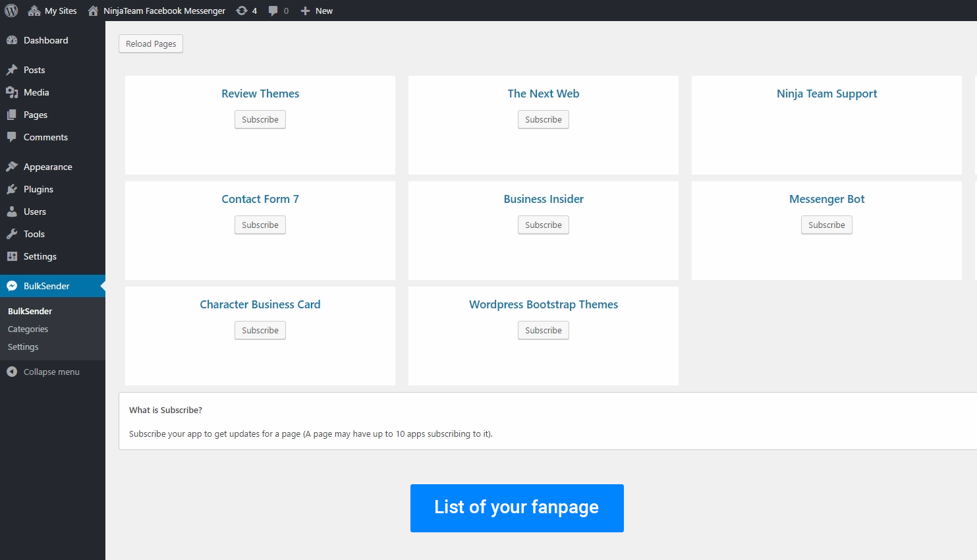Screen dimensions: 977x560
Task: Open BulkSender Categories submenu item
Action: pos(28,328)
